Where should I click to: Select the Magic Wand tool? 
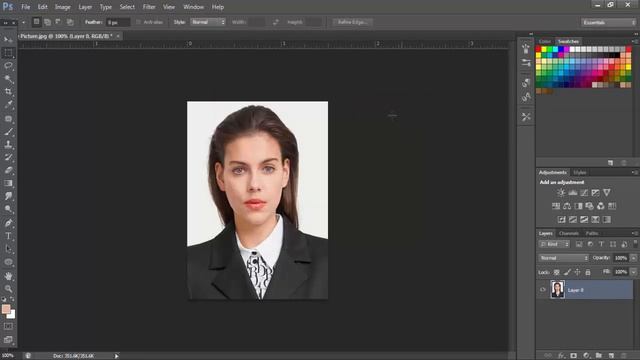tap(8, 79)
